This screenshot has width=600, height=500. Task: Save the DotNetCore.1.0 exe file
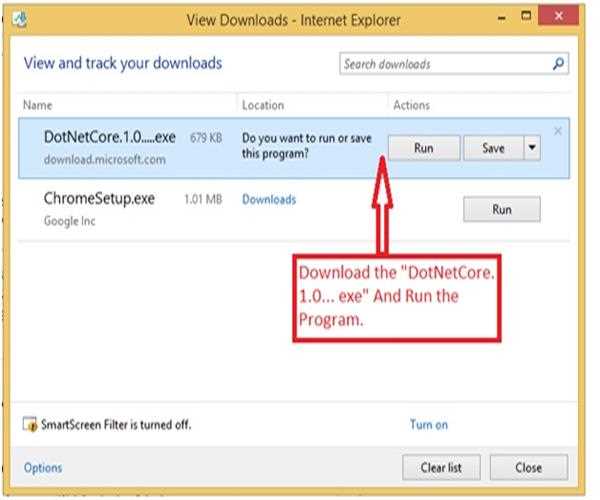coord(493,148)
